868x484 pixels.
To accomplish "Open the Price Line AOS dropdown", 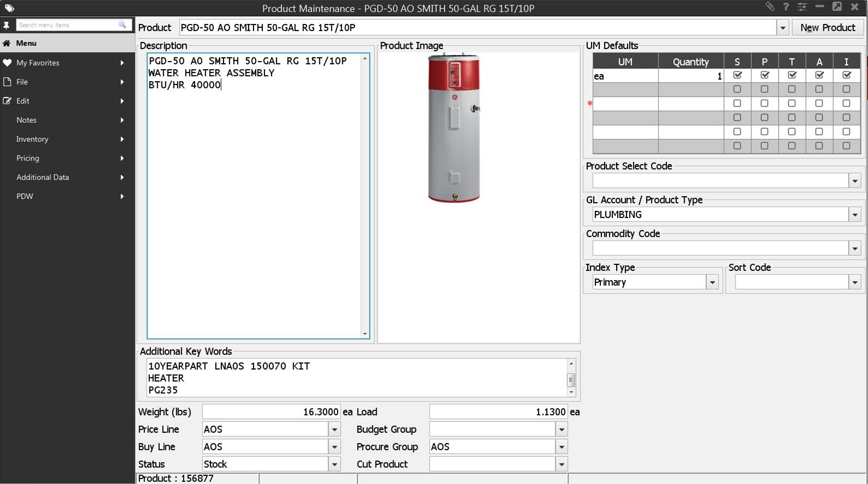I will tap(334, 429).
